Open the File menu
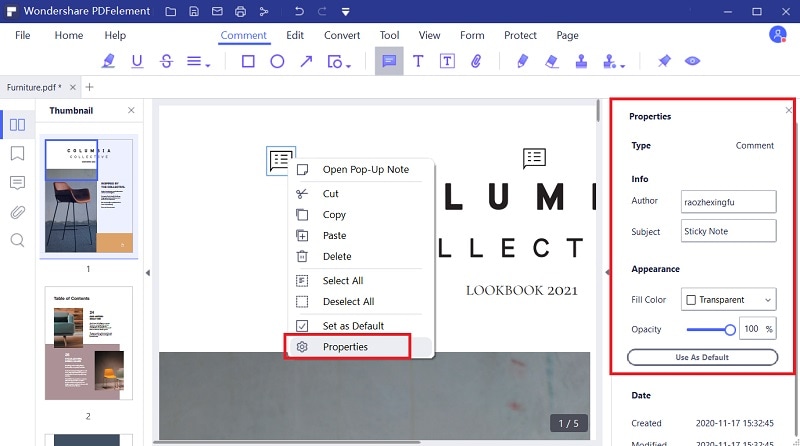Viewport: 800px width, 446px height. tap(22, 35)
